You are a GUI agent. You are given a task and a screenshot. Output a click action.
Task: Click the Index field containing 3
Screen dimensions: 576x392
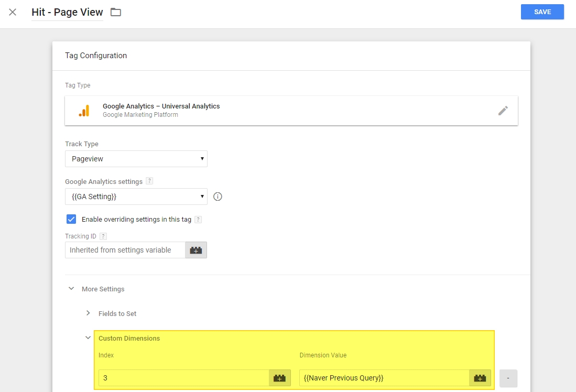click(x=183, y=378)
